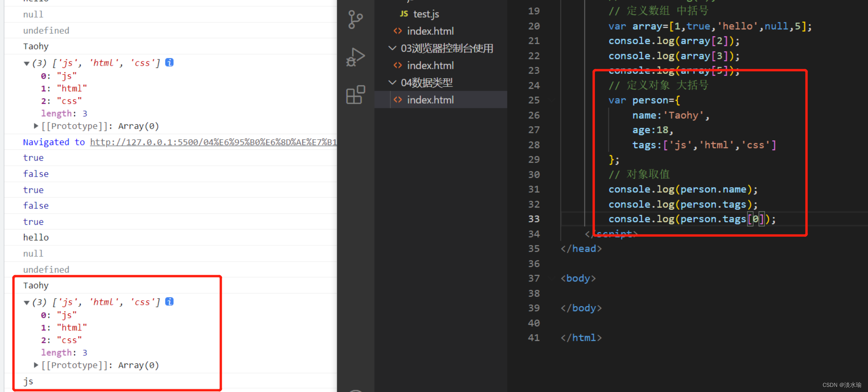Image resolution: width=868 pixels, height=392 pixels.
Task: Click the </body> closing tag line
Action: (581, 308)
